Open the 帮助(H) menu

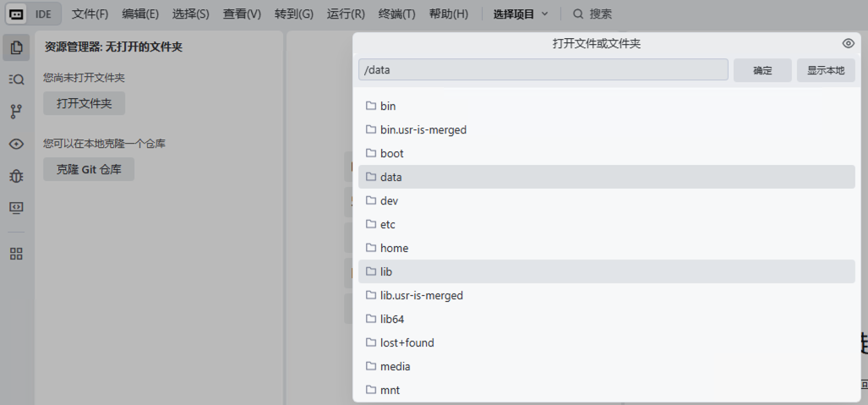pyautogui.click(x=449, y=14)
